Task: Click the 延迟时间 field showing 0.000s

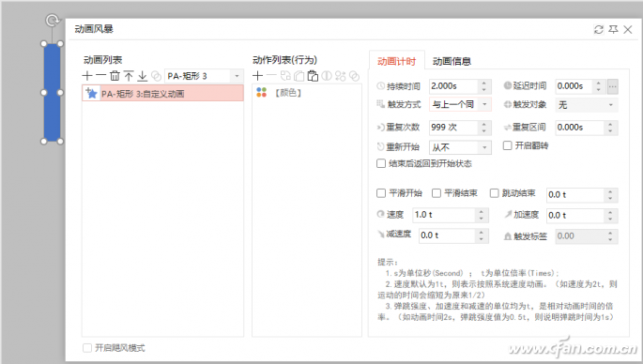Action: point(574,86)
